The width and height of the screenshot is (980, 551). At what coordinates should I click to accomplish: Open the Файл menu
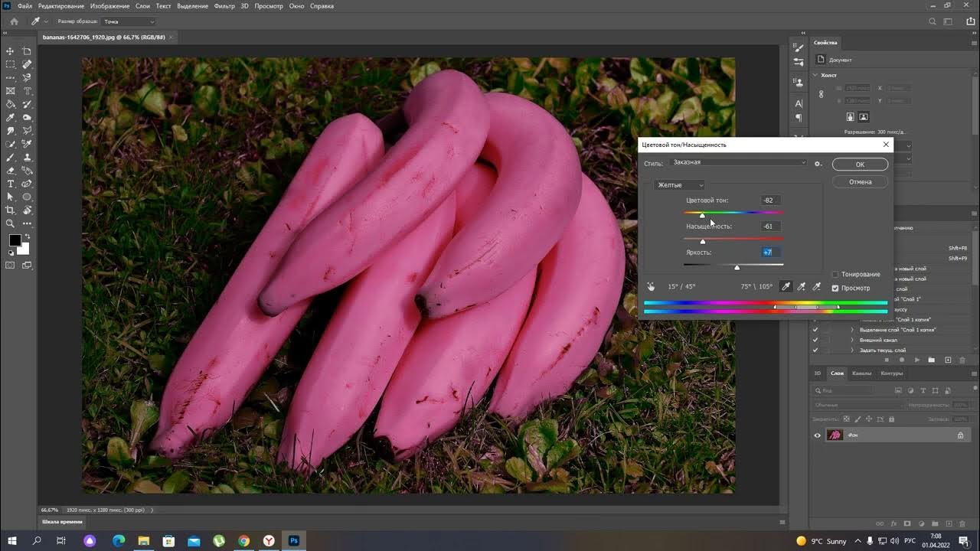point(24,6)
